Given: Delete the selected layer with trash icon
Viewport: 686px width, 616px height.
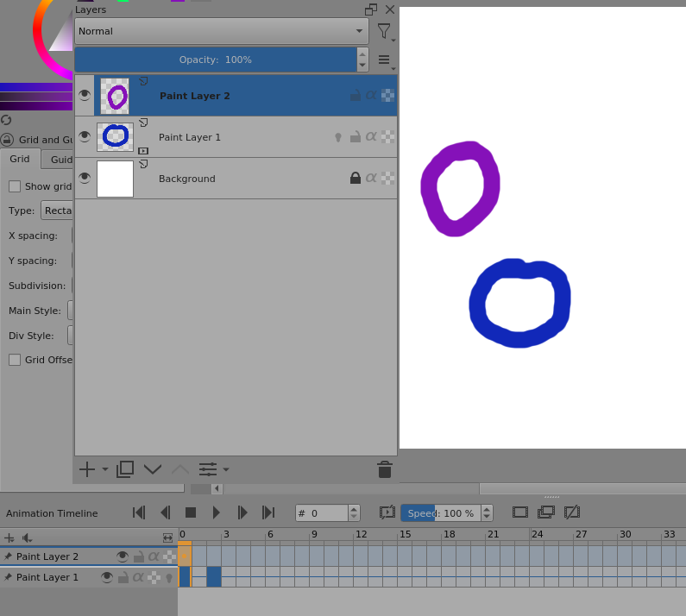Looking at the screenshot, I should tap(385, 469).
